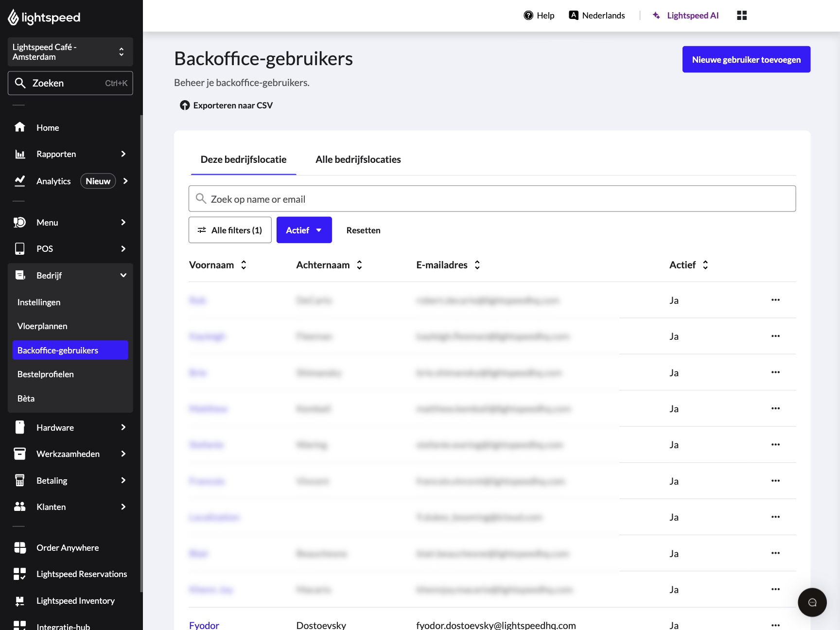The height and width of the screenshot is (630, 840).
Task: Expand the Analytics submenu chevron
Action: tap(125, 181)
